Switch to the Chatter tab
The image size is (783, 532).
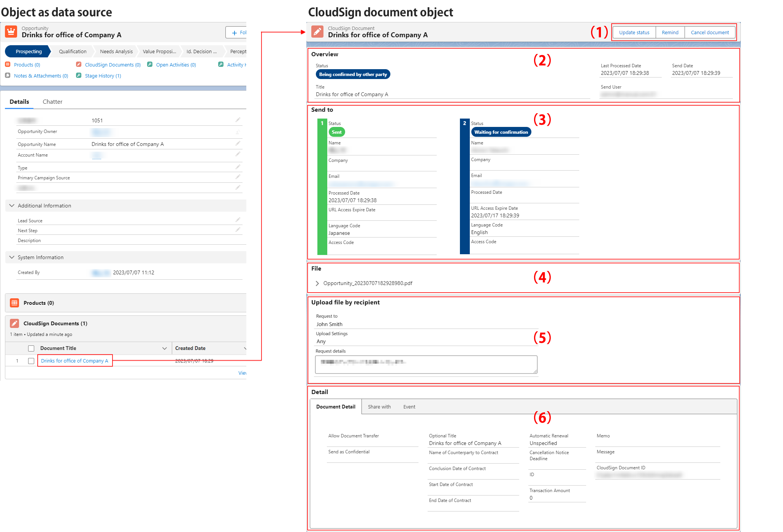52,102
